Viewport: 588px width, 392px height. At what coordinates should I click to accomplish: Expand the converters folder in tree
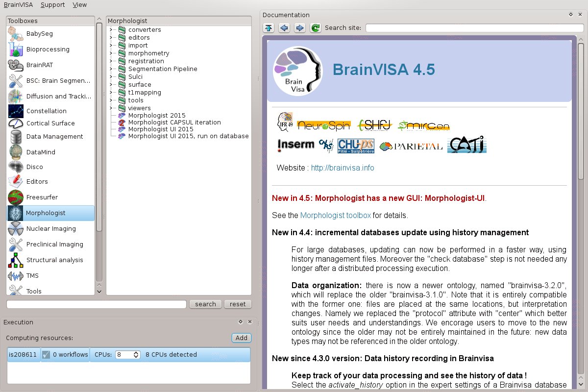point(111,30)
